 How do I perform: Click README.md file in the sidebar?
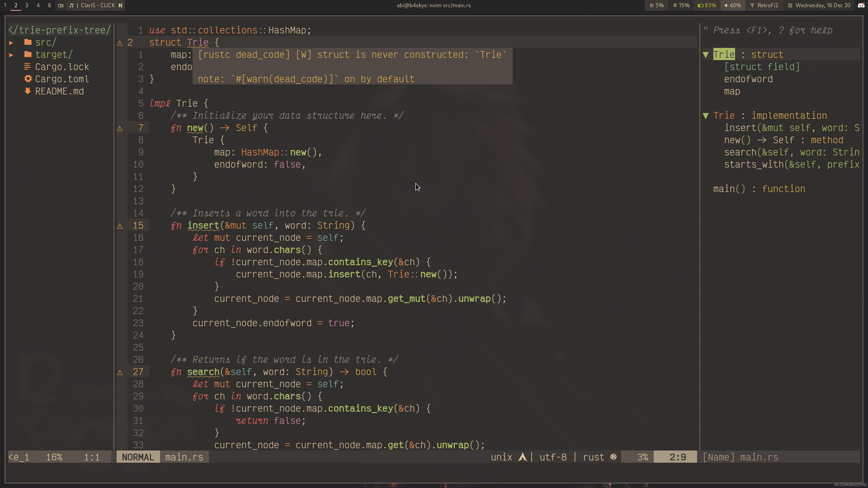point(60,91)
